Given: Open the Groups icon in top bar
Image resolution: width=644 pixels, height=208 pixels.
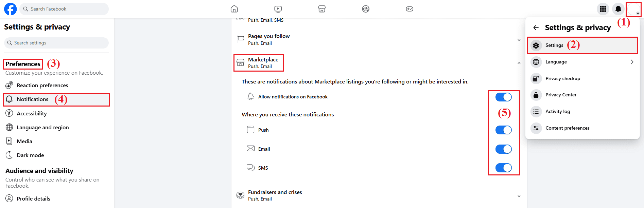Looking at the screenshot, I should tap(366, 9).
